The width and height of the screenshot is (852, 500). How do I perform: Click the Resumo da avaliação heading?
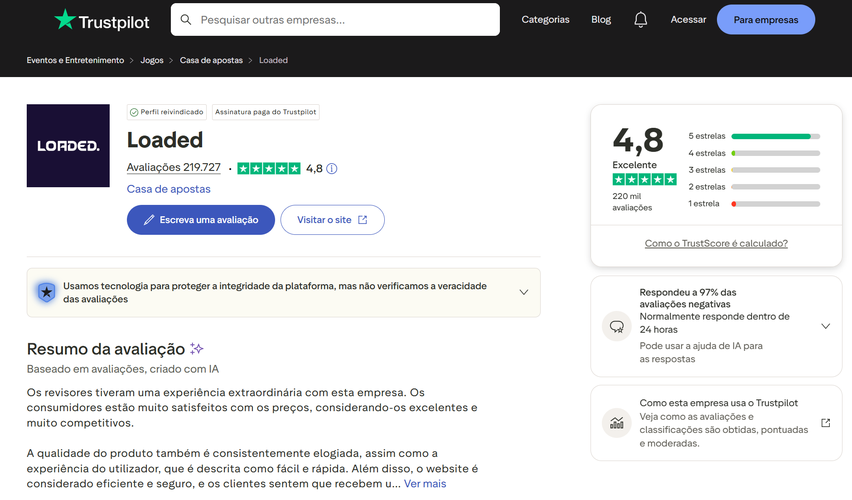(106, 349)
